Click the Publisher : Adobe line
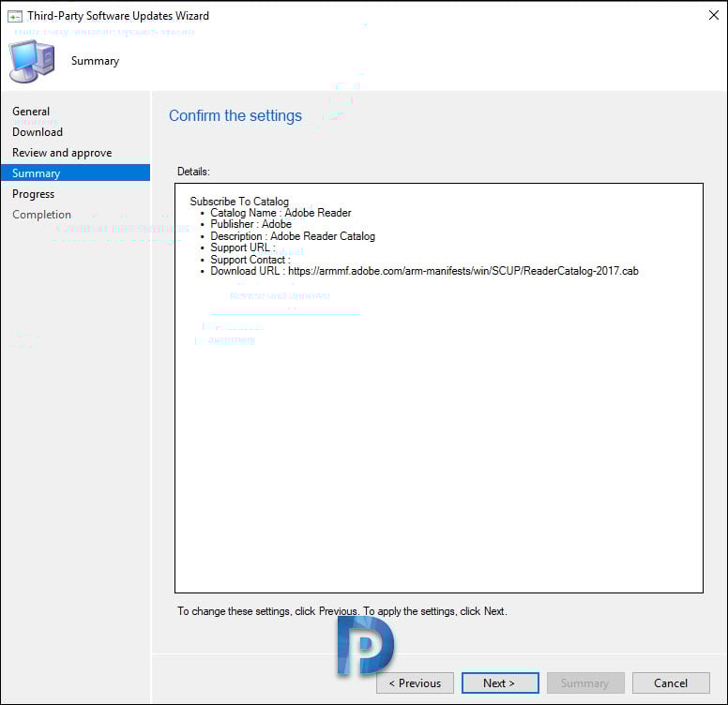Image resolution: width=728 pixels, height=705 pixels. tap(250, 224)
